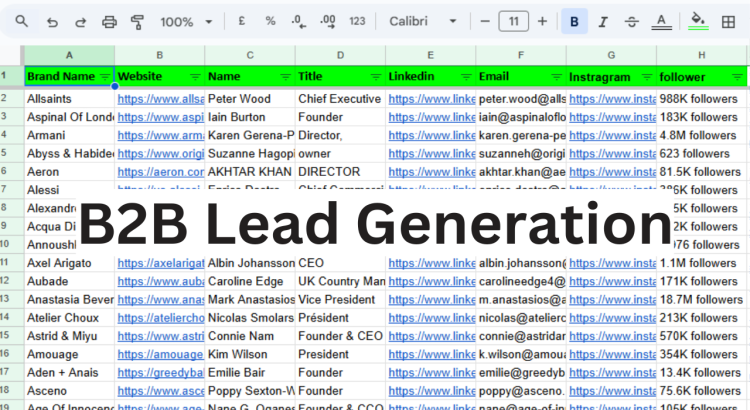This screenshot has height=410, width=750.
Task: Toggle italic formatting
Action: [602, 21]
